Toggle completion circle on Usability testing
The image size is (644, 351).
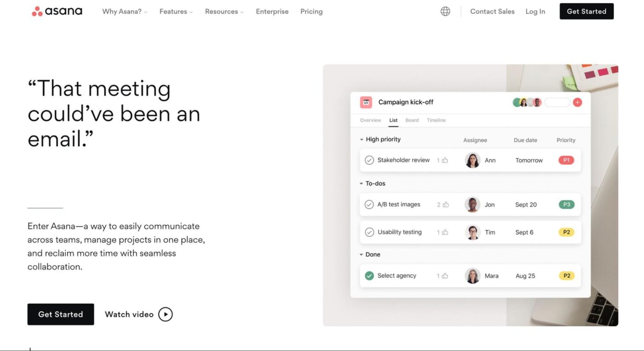(369, 232)
